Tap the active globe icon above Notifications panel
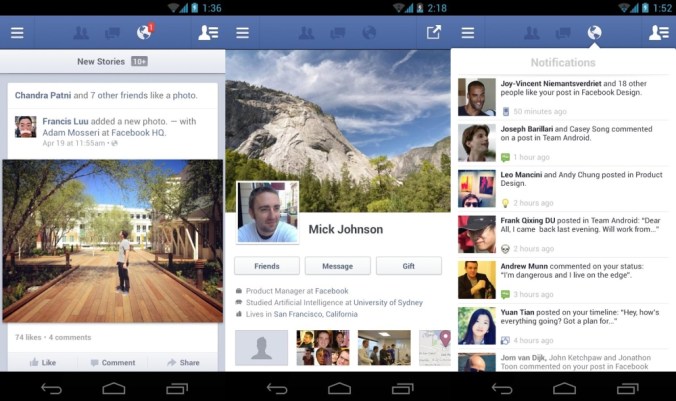The height and width of the screenshot is (401, 676). [595, 32]
